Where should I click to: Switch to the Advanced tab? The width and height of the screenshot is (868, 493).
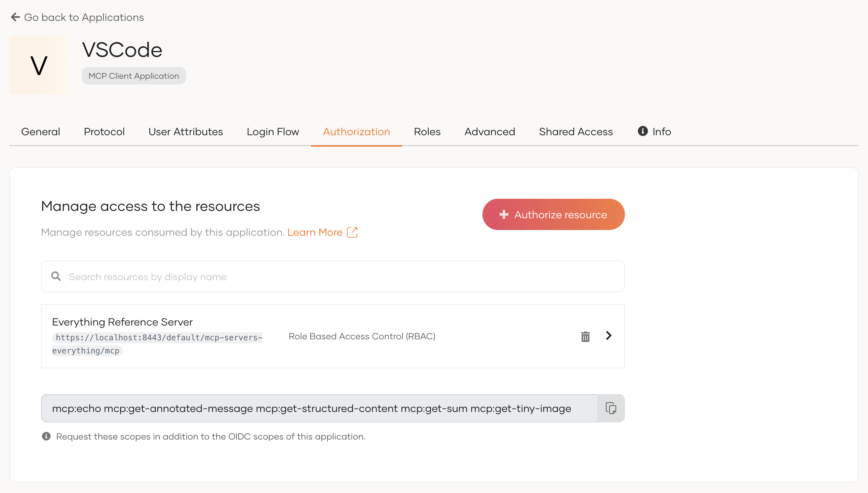tap(490, 131)
